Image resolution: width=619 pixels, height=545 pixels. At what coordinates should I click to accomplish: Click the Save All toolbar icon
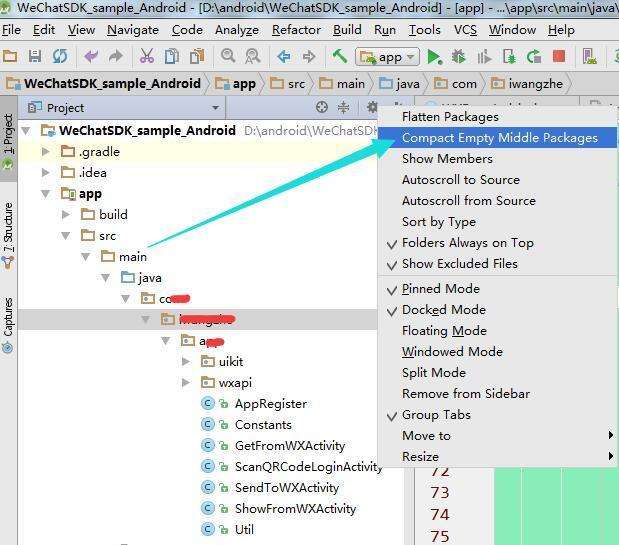(x=35, y=57)
